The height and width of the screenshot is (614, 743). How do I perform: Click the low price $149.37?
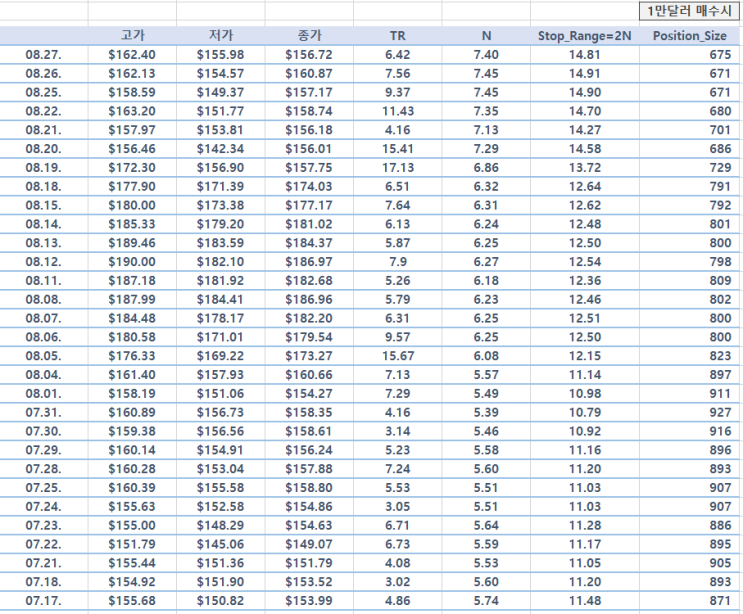click(x=220, y=92)
